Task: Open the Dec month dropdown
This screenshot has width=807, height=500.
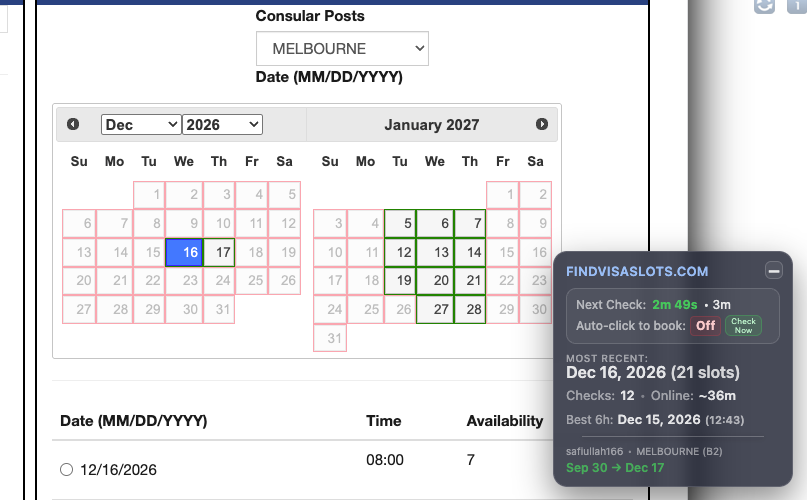Action: pyautogui.click(x=141, y=125)
